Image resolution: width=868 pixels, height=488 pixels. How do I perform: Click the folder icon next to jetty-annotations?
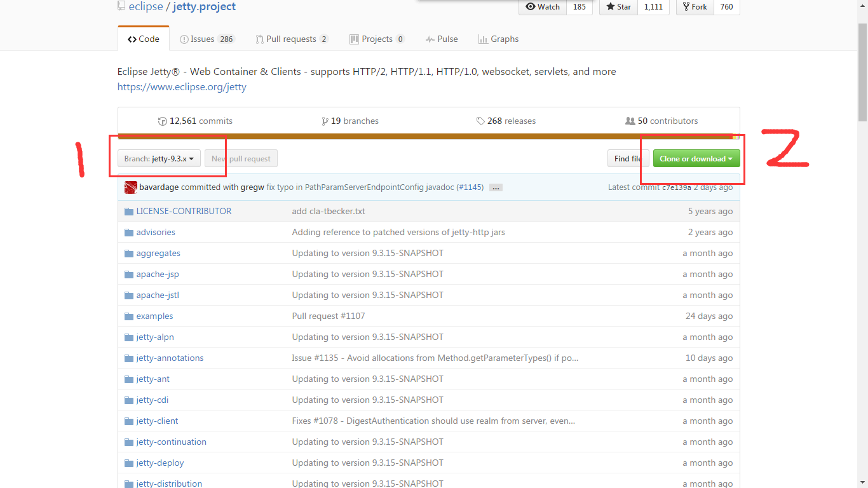(x=129, y=358)
